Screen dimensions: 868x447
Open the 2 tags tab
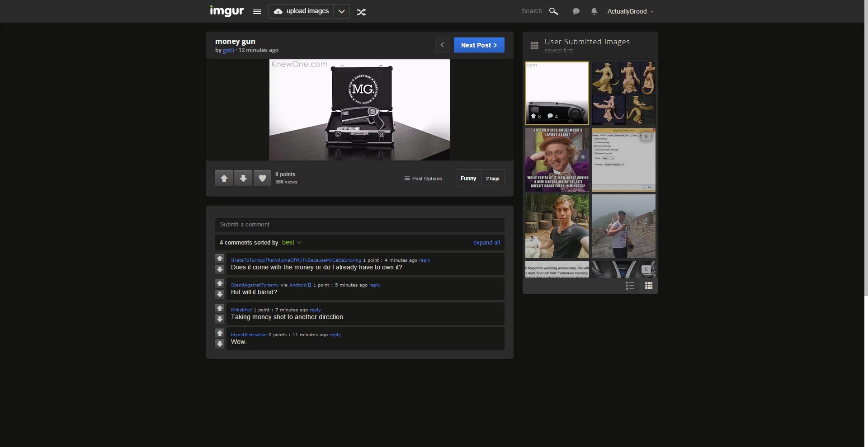coord(492,179)
